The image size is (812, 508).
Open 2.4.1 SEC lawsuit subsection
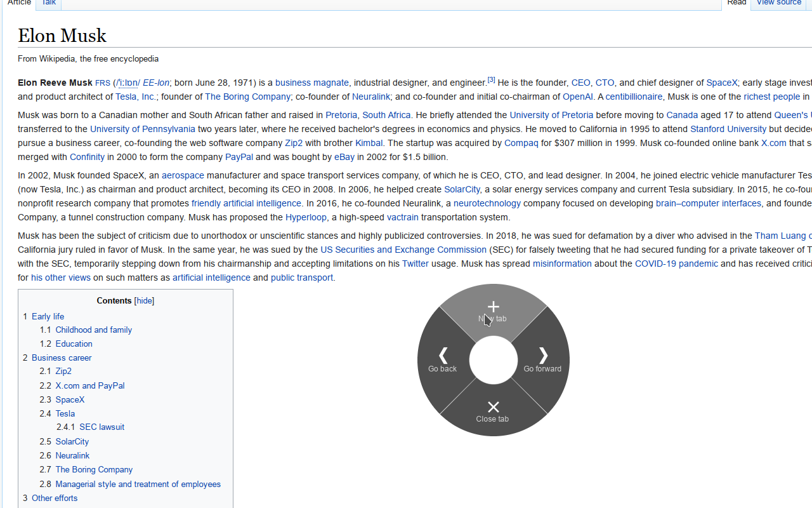point(90,427)
